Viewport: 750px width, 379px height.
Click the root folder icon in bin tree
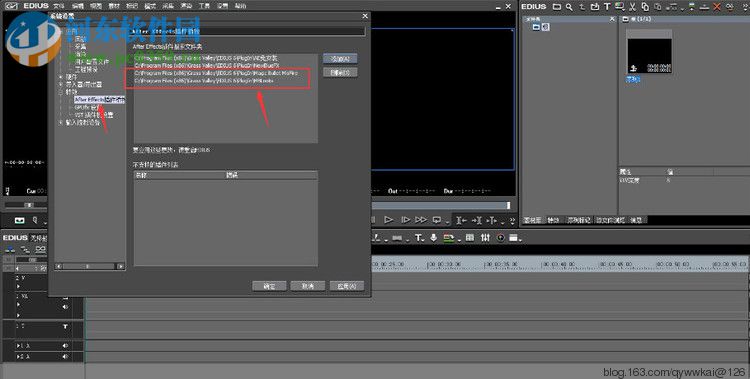coord(536,27)
